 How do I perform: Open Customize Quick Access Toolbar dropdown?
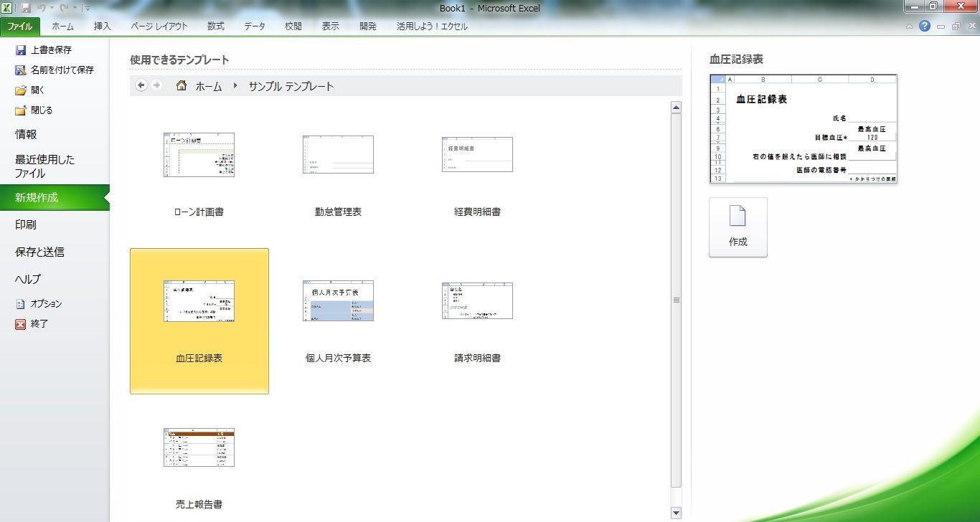coord(88,9)
